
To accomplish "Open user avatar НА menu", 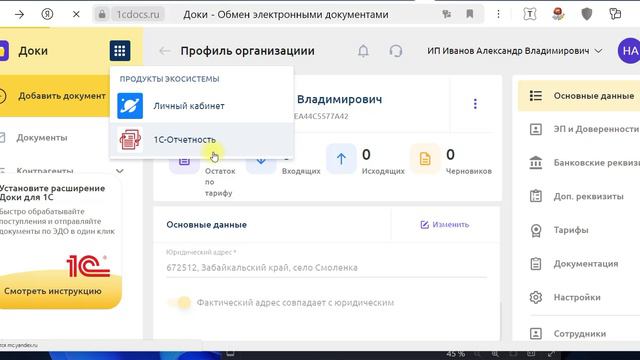I will click(629, 51).
